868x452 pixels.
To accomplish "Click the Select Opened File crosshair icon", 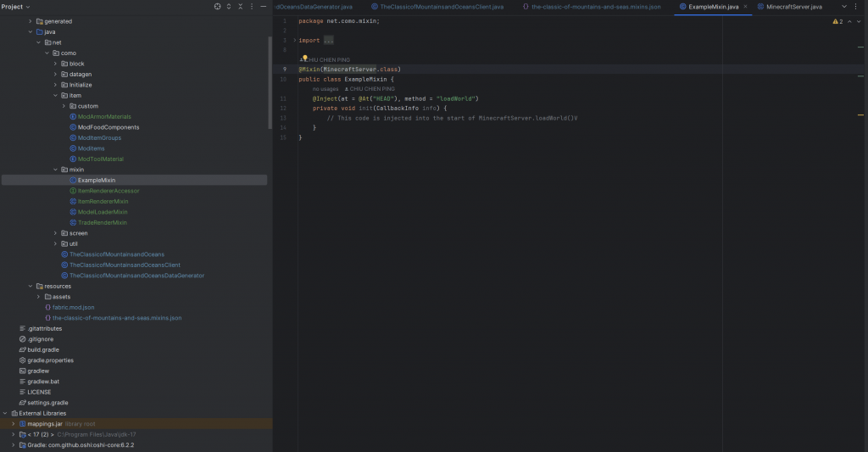I will (x=217, y=7).
